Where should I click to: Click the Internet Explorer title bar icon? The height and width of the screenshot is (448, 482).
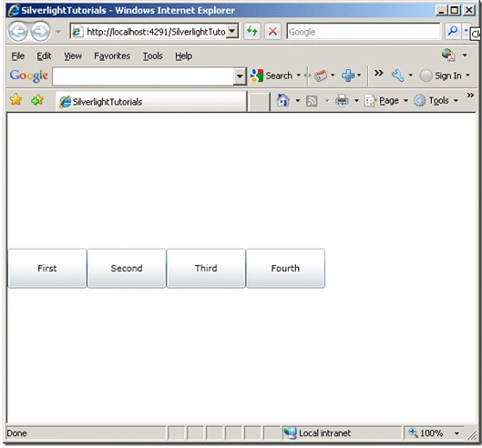pyautogui.click(x=14, y=10)
